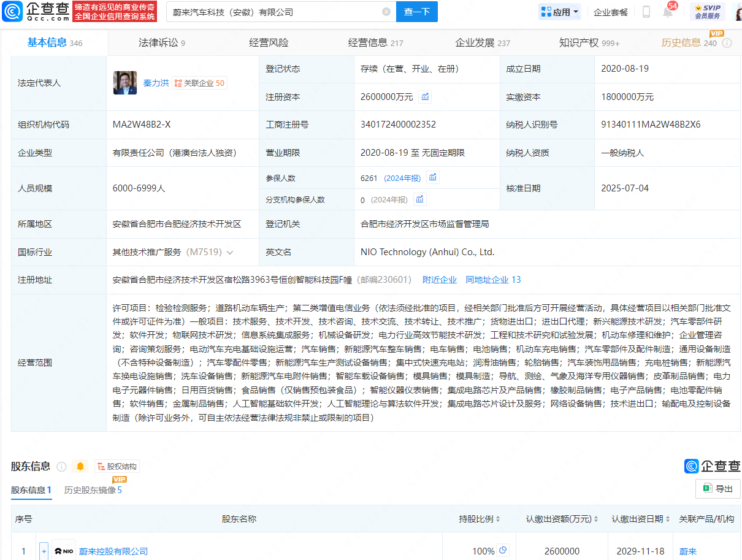Screen dimensions: 742x560
Task: Open notifications bell with 54 badge
Action: [x=668, y=12]
